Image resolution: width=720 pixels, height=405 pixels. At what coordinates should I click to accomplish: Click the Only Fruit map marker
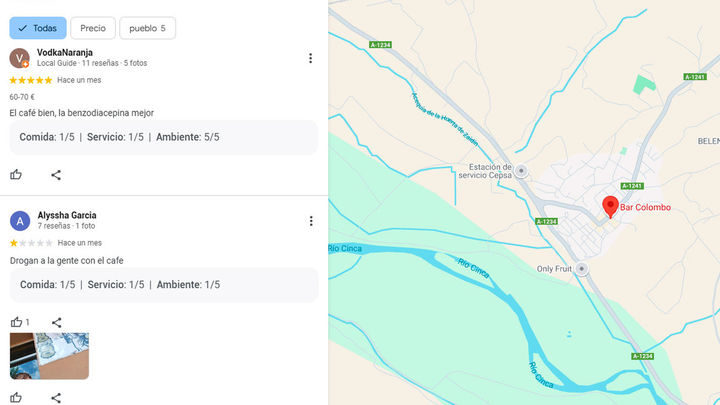(582, 269)
